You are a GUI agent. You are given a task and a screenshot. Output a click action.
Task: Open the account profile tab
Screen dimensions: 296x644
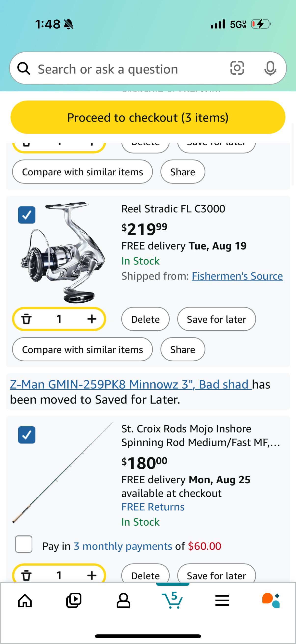pyautogui.click(x=123, y=601)
